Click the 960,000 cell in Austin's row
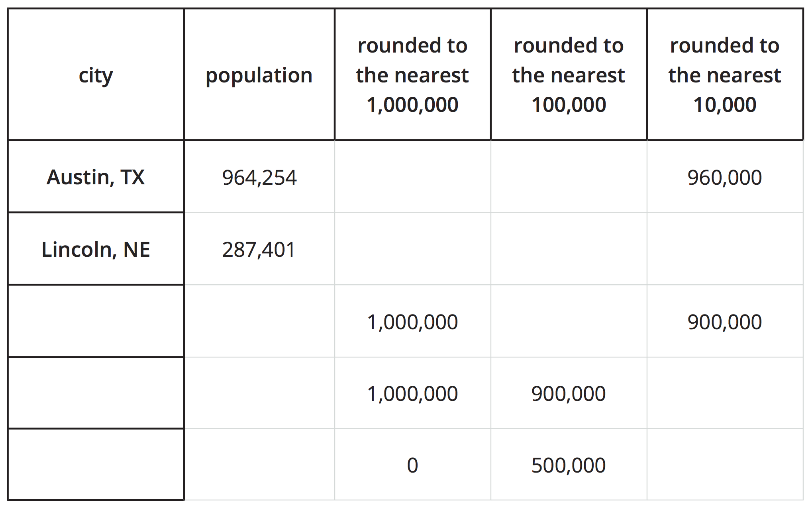The width and height of the screenshot is (812, 508). pyautogui.click(x=725, y=178)
